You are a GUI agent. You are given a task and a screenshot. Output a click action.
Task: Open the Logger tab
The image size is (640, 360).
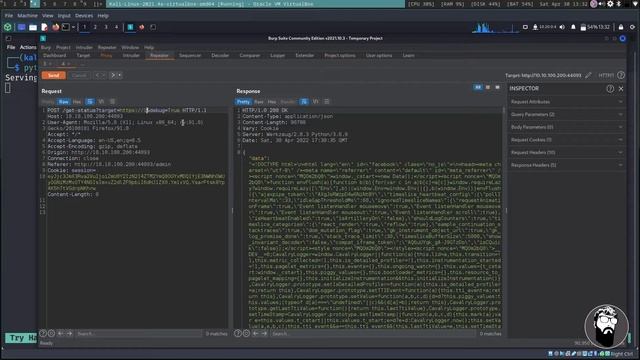coord(278,56)
